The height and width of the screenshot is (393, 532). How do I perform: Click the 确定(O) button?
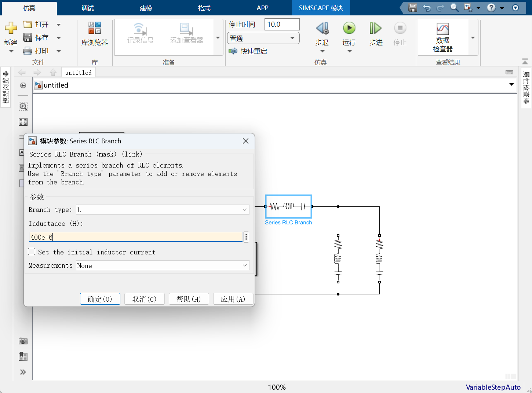100,299
